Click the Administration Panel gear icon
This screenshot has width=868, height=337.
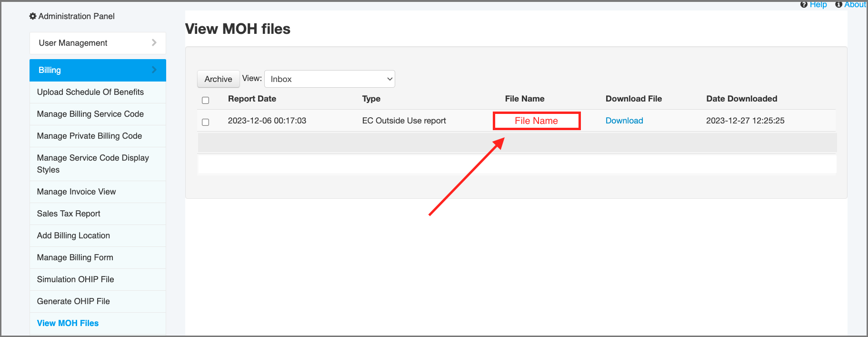pos(33,16)
